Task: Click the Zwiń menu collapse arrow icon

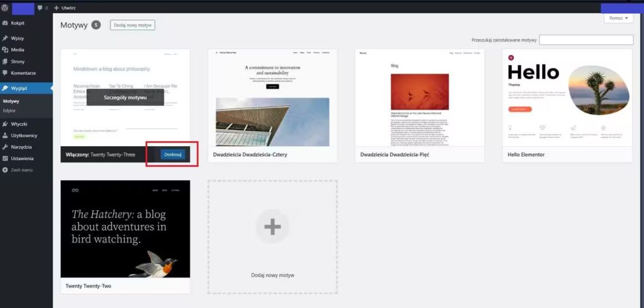Action: pyautogui.click(x=5, y=170)
